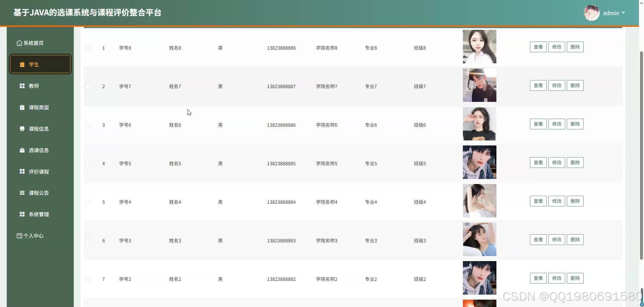644x307 pixels.
Task: Click 查看 for student 姓名3
Action: [x=538, y=240]
